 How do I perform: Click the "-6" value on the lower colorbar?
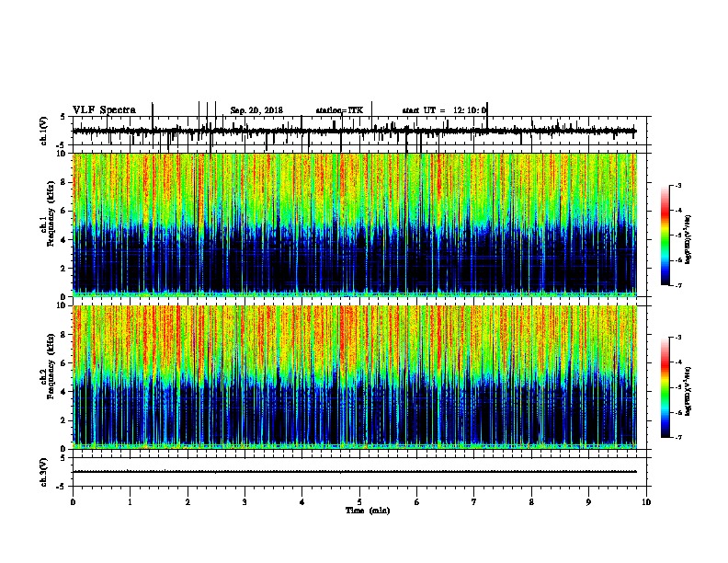(x=677, y=412)
